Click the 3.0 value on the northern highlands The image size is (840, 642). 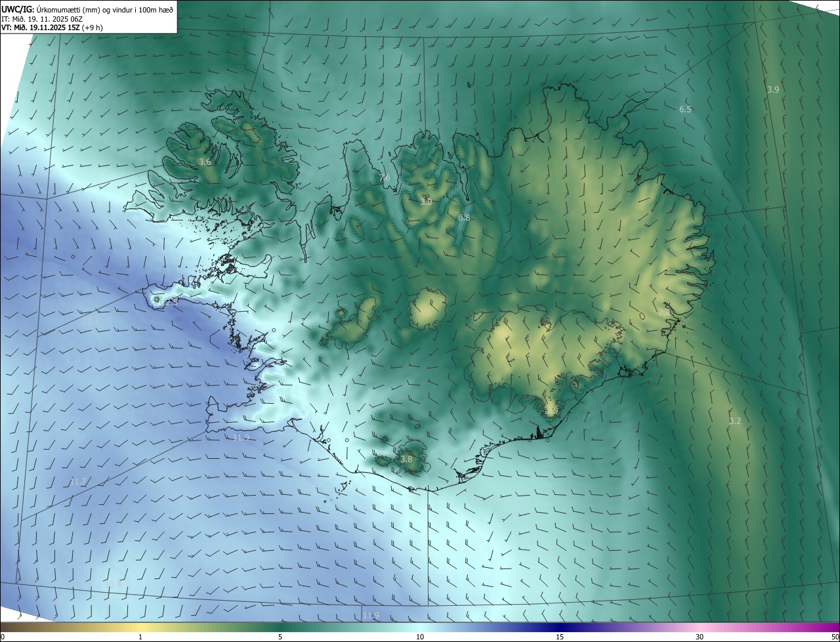426,202
